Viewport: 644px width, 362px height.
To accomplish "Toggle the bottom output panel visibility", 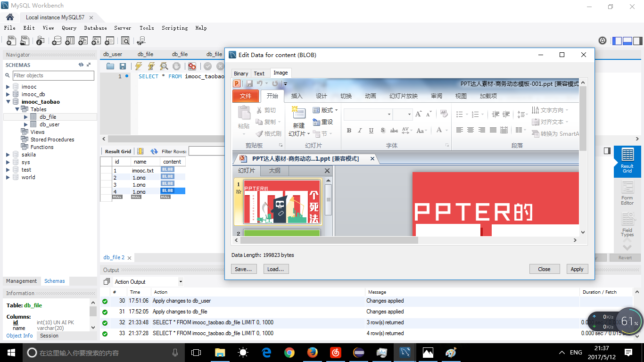I will tap(627, 41).
